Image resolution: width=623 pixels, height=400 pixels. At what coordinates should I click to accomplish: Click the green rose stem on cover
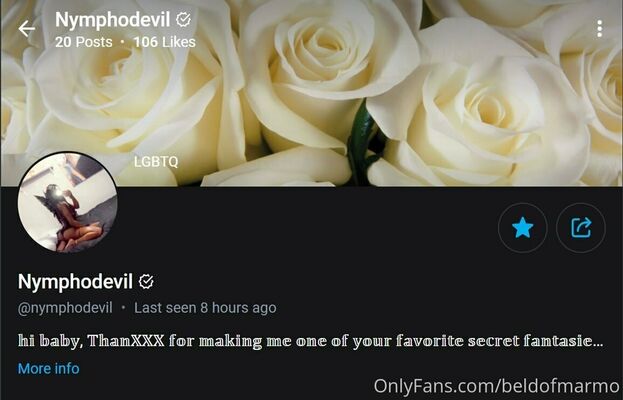point(362,145)
